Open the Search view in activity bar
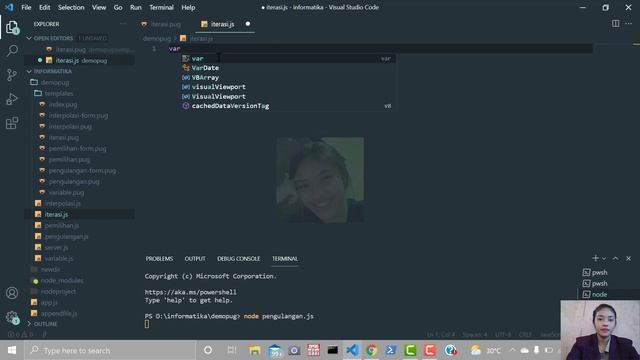The image size is (640, 360). click(x=12, y=51)
